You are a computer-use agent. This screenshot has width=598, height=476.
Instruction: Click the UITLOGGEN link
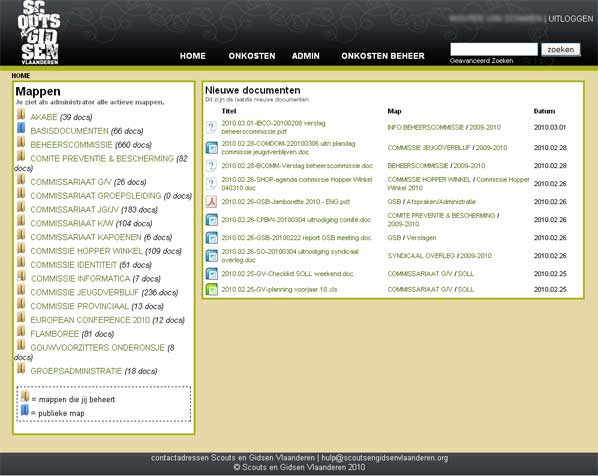click(x=571, y=19)
